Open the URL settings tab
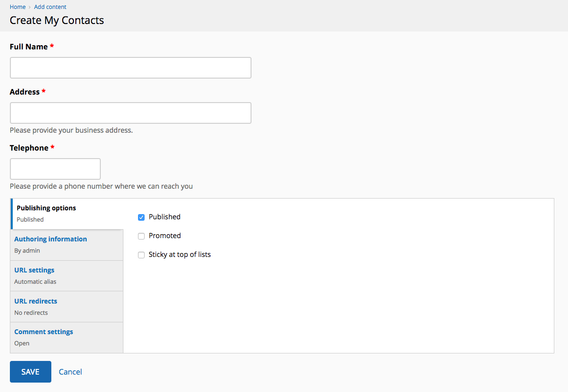This screenshot has width=568, height=392. pyautogui.click(x=67, y=276)
